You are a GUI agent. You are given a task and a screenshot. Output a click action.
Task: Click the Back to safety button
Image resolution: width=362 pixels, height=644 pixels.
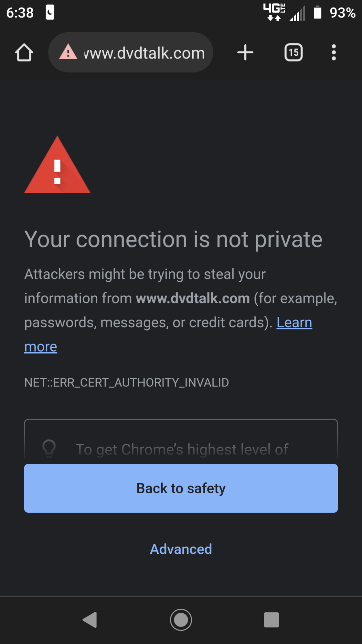click(181, 488)
